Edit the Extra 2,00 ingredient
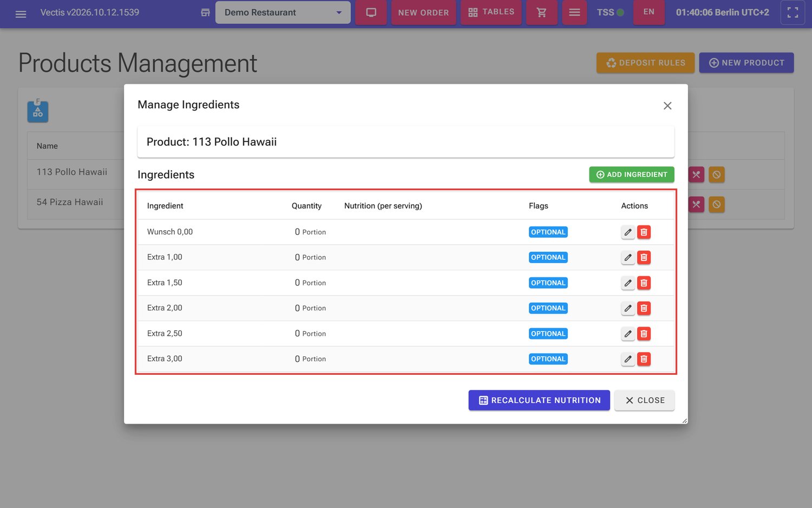The image size is (812, 508). coord(628,308)
